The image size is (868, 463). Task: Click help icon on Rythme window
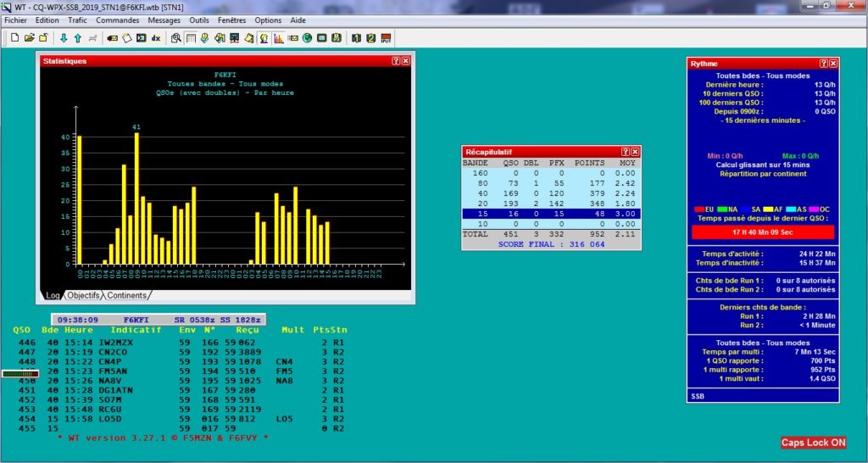coord(824,64)
